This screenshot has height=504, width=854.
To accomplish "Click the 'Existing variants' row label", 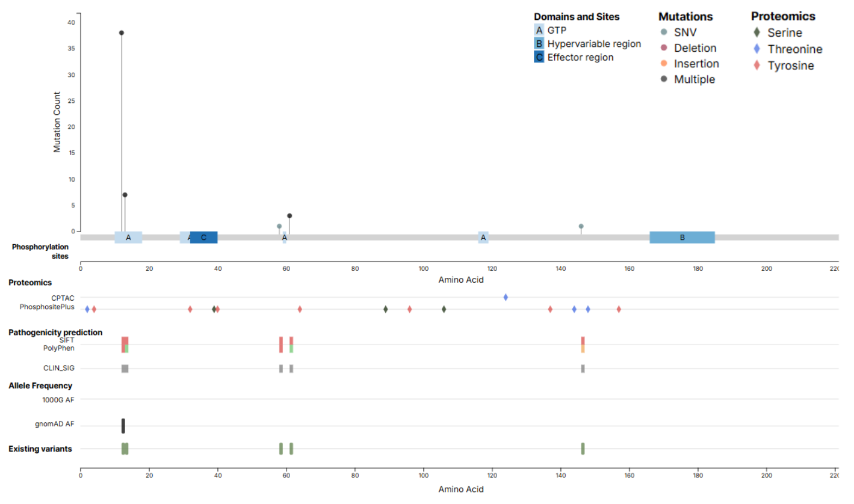I will [x=40, y=449].
